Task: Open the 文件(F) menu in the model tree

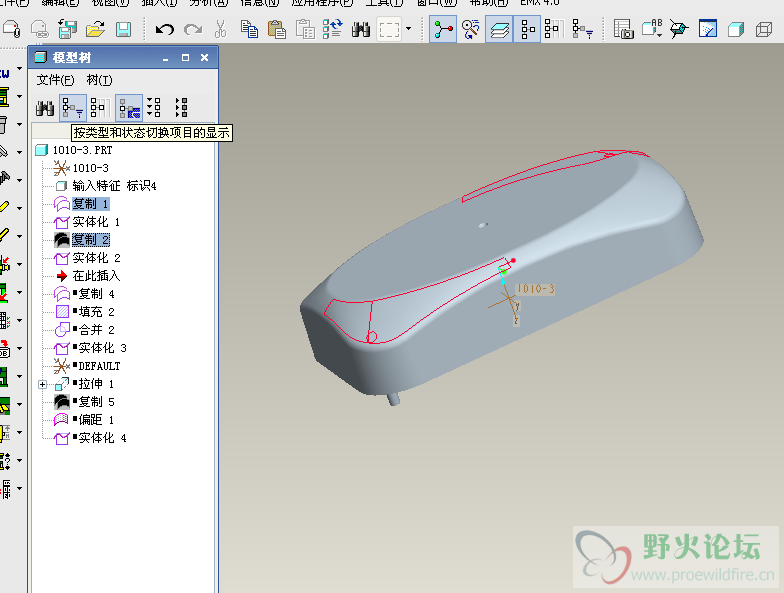Action: point(55,80)
